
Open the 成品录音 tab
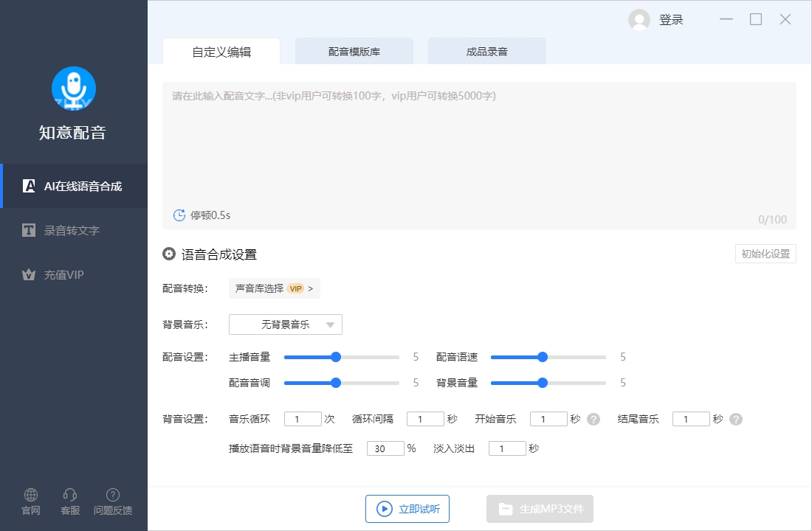click(x=486, y=50)
